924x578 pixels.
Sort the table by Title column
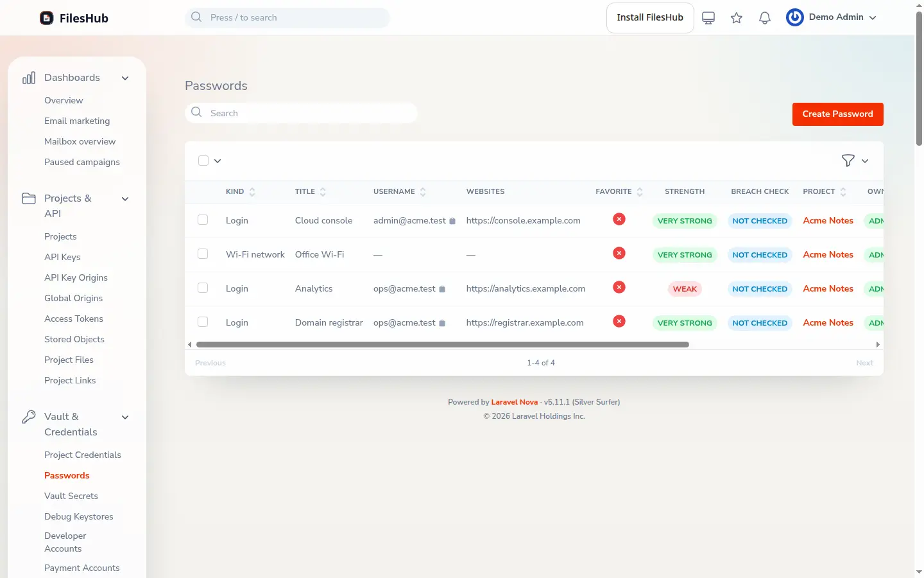311,191
